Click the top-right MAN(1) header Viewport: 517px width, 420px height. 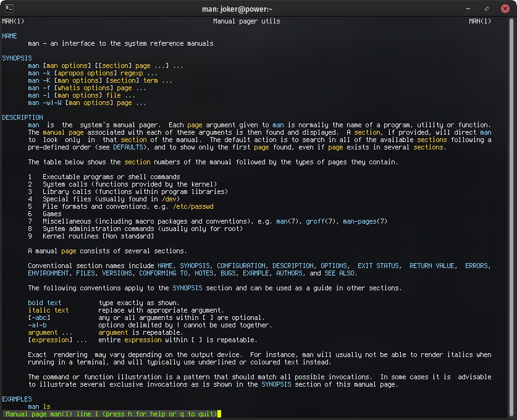click(x=480, y=22)
